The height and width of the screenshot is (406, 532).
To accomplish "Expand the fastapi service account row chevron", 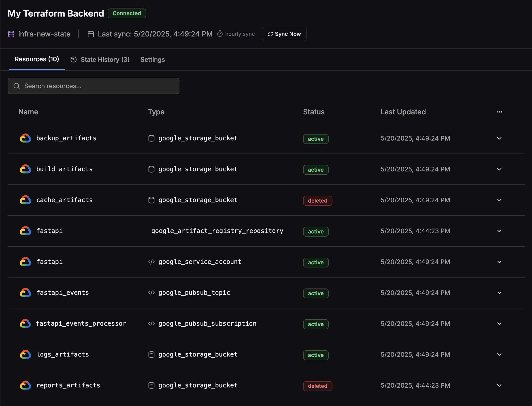I will pyautogui.click(x=499, y=262).
